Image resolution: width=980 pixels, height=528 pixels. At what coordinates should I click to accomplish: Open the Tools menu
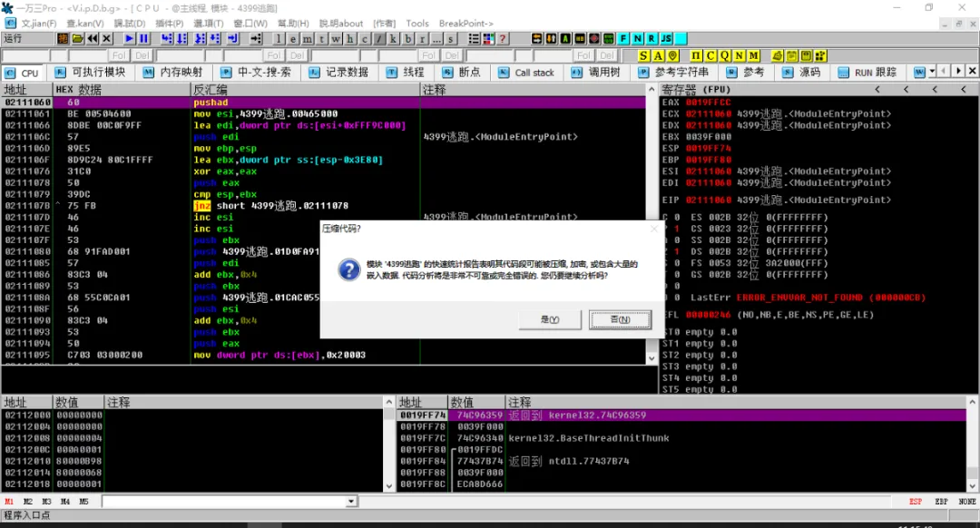[x=417, y=23]
